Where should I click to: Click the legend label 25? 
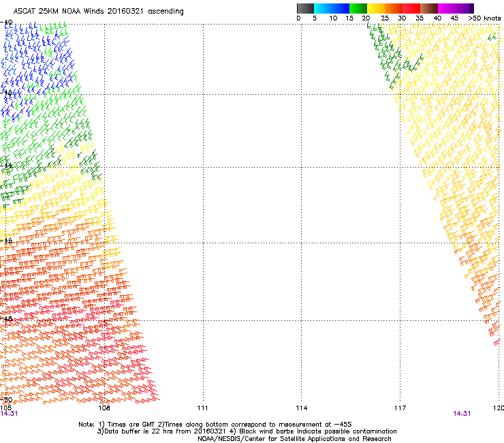[385, 18]
